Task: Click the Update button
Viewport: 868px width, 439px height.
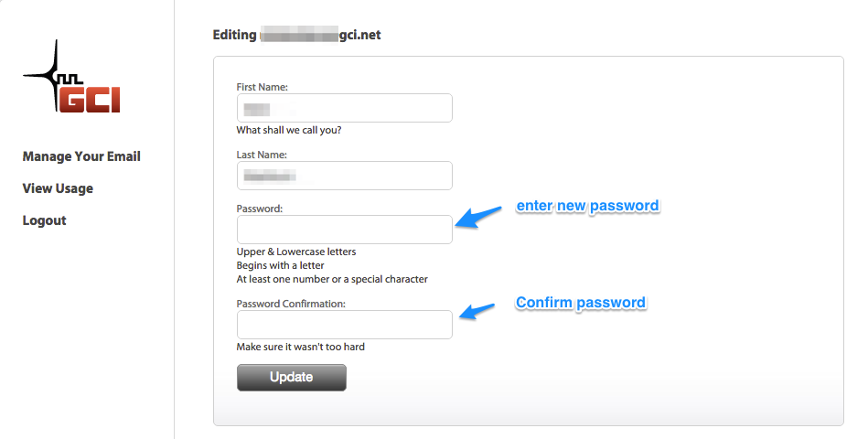Action: (292, 378)
